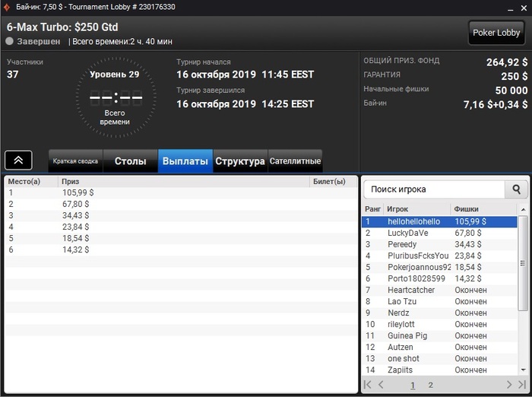Select the Сателлитные tab
Screen dimensions: 532x397
click(x=295, y=161)
